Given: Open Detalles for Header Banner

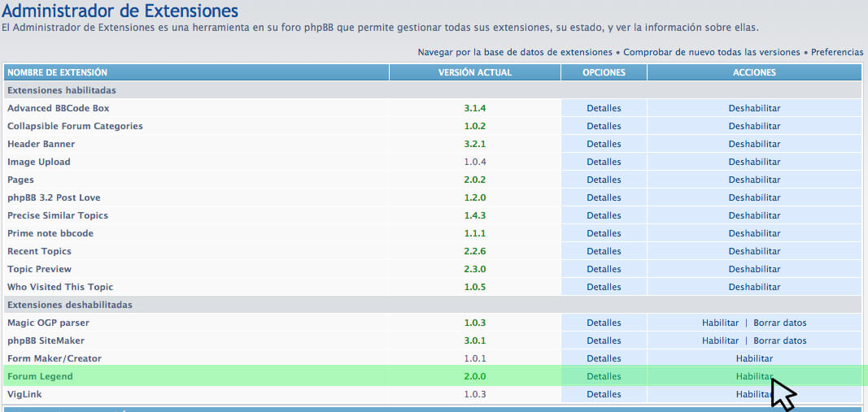Looking at the screenshot, I should coord(604,144).
